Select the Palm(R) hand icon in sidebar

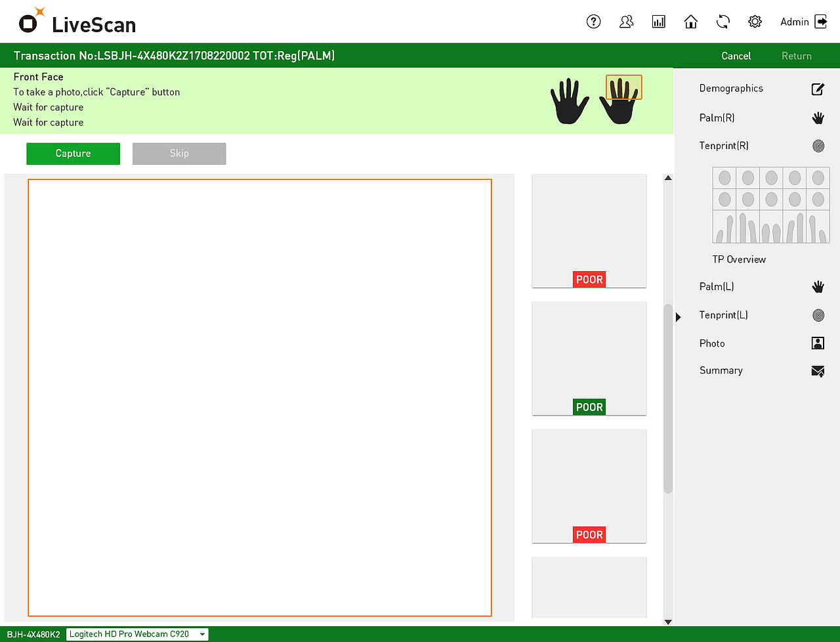pyautogui.click(x=818, y=118)
